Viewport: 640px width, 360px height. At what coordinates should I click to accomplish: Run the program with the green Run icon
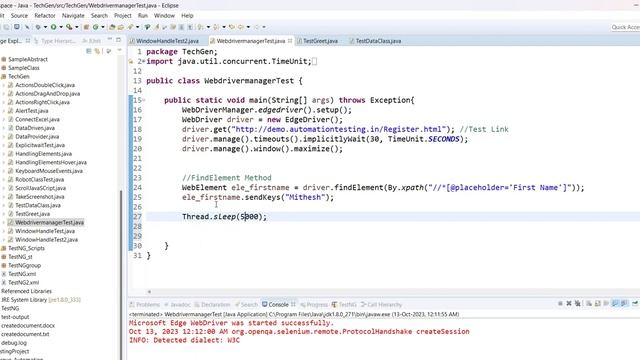tap(53, 27)
